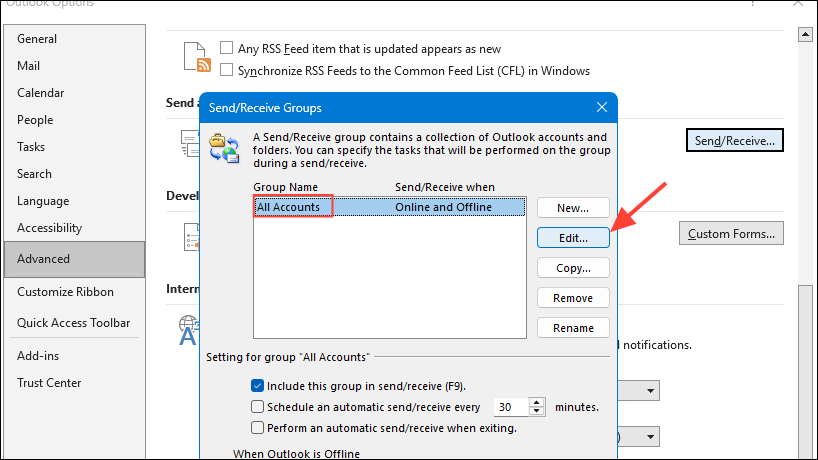Click the Send/Receive groups briefcase icon
Image resolution: width=818 pixels, height=460 pixels.
[224, 148]
